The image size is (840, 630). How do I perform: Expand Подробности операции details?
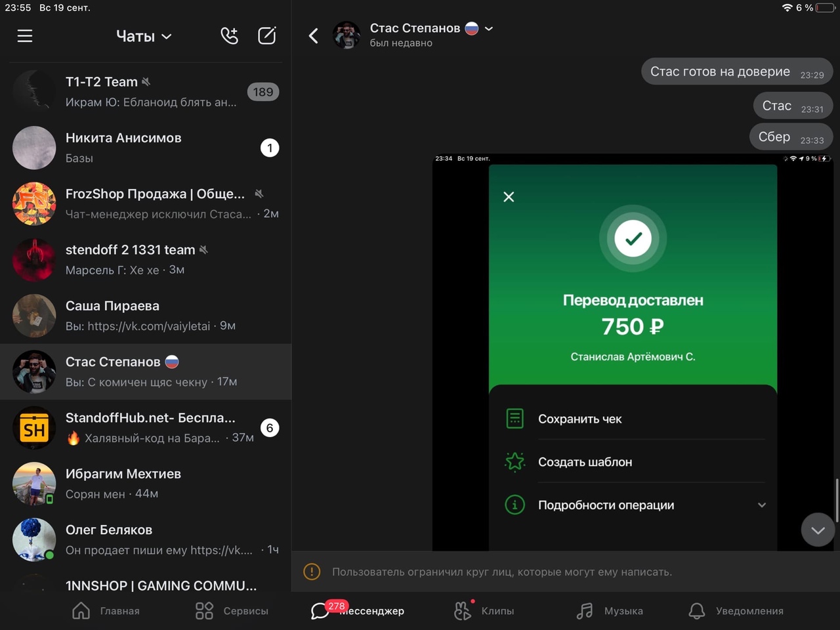[761, 505]
